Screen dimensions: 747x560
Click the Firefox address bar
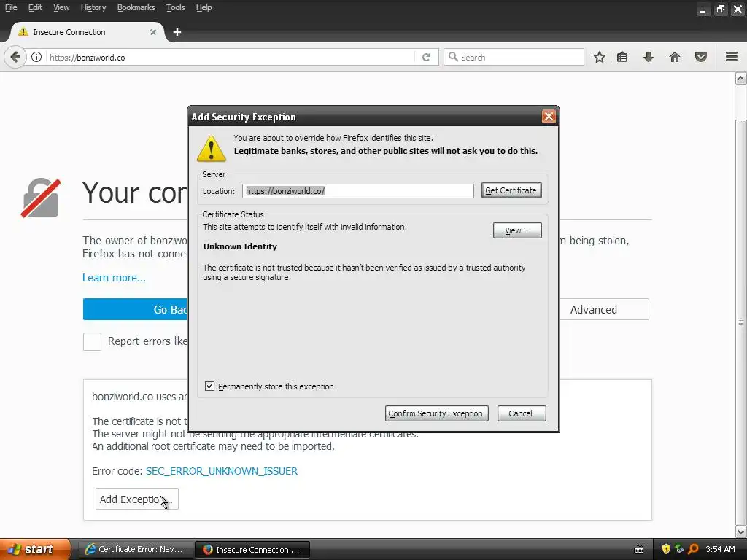click(x=231, y=57)
